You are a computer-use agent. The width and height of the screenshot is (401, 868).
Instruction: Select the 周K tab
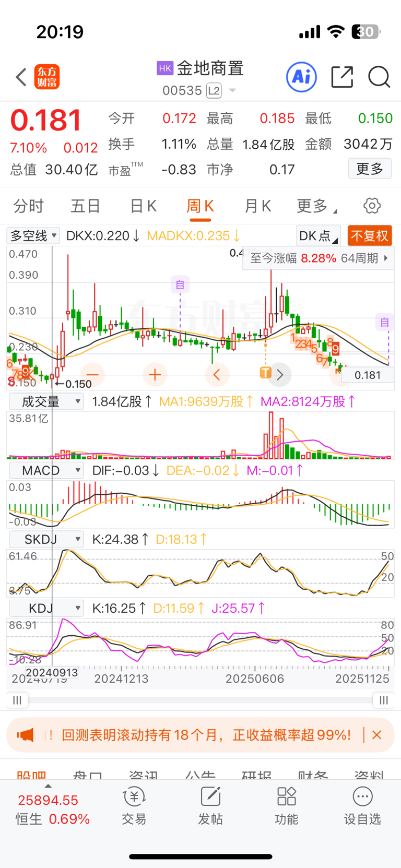pyautogui.click(x=200, y=206)
